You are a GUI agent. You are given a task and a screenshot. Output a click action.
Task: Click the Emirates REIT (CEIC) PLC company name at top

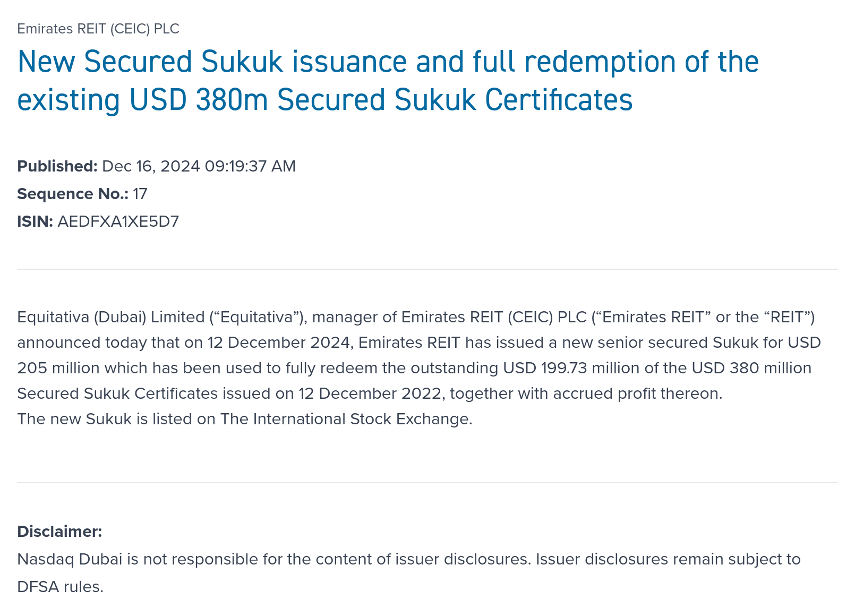[98, 29]
